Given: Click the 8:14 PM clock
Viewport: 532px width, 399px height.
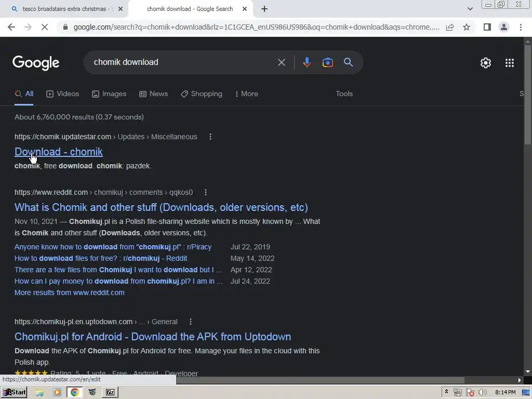Looking at the screenshot, I should pyautogui.click(x=505, y=392).
